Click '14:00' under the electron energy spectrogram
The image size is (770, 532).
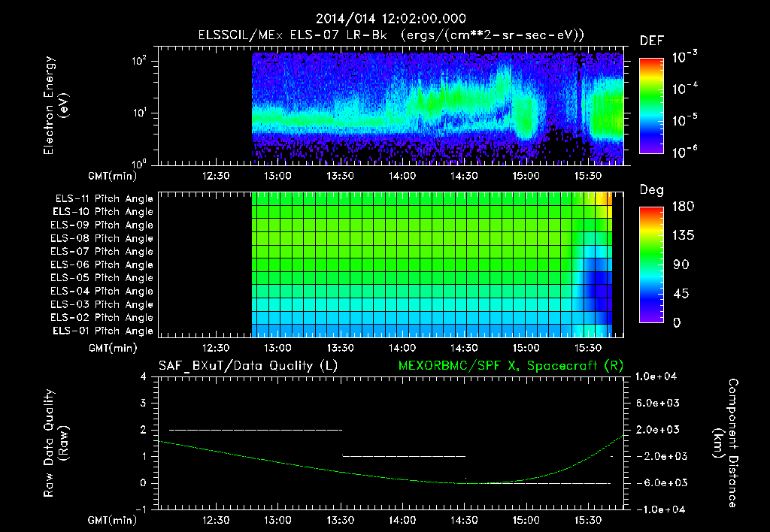(x=402, y=176)
